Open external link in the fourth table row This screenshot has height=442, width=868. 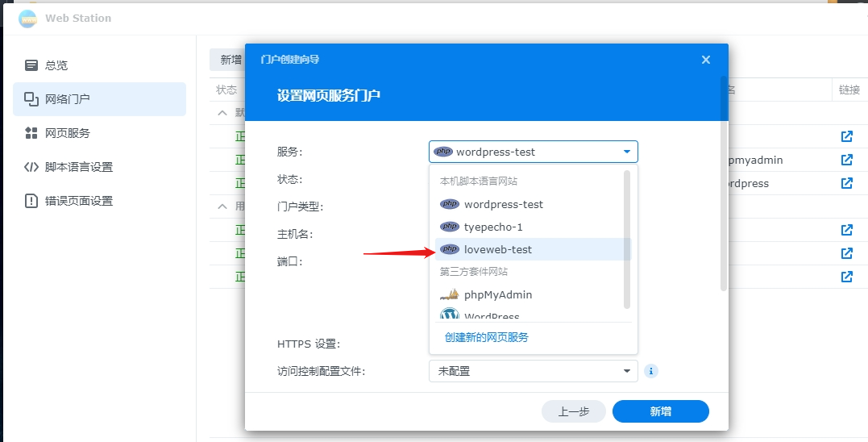click(846, 230)
